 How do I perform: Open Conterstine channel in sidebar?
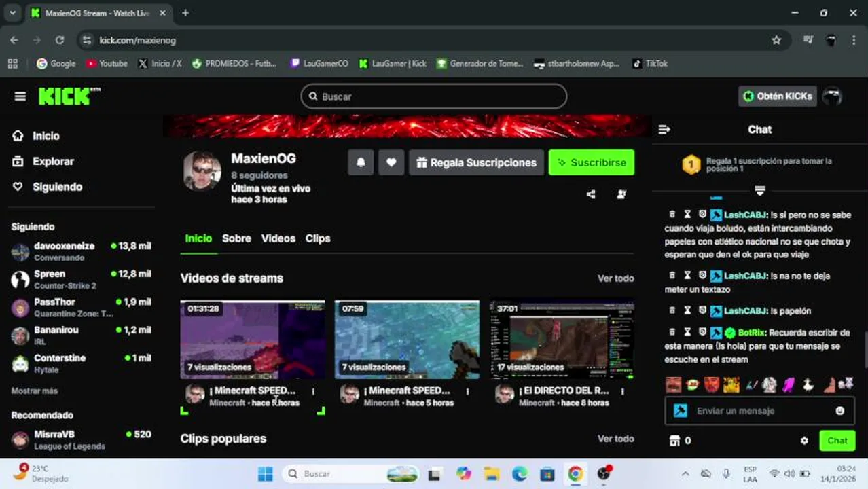click(x=82, y=363)
